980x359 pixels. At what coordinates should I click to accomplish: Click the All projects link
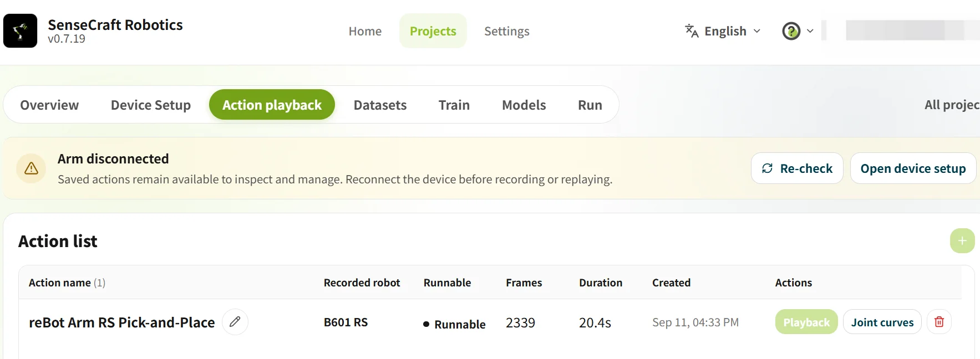(952, 105)
